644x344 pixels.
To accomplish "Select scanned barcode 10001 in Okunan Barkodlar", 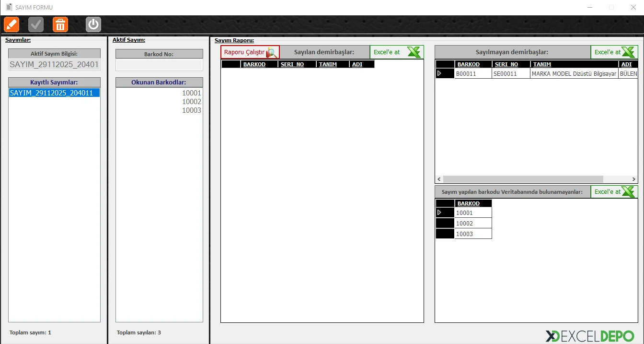I will [191, 93].
